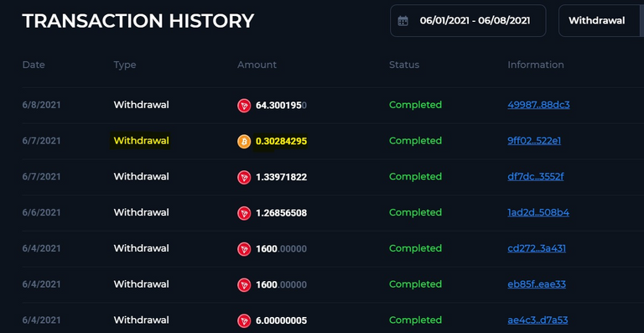Select the highlighted Withdrawal text on 6/7/2021
This screenshot has height=333, width=644.
(x=141, y=141)
